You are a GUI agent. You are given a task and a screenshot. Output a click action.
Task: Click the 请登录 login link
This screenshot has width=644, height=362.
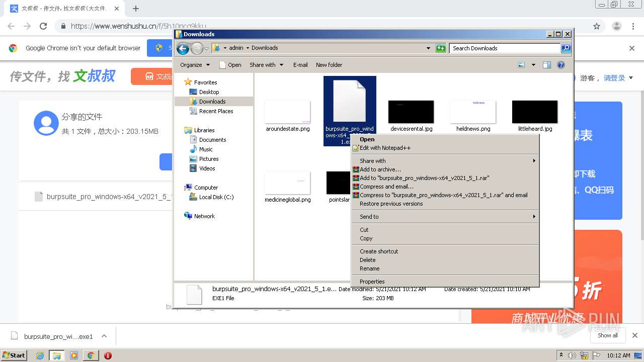tap(614, 78)
